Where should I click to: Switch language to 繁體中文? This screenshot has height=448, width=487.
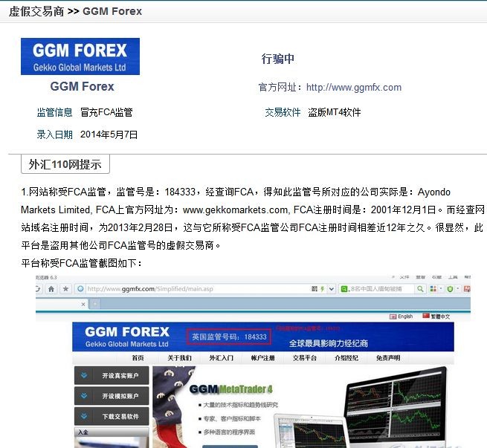click(436, 316)
